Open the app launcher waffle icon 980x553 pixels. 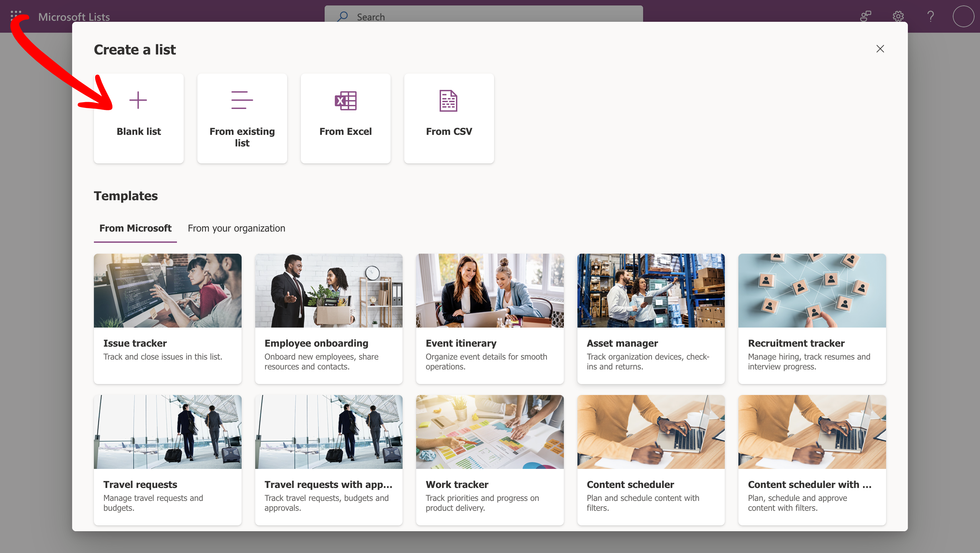pos(16,16)
